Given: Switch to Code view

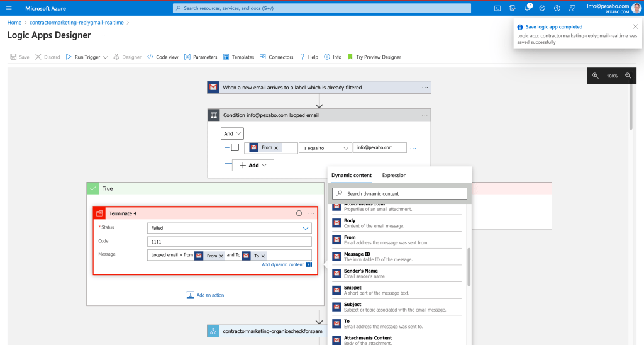Looking at the screenshot, I should tap(163, 57).
